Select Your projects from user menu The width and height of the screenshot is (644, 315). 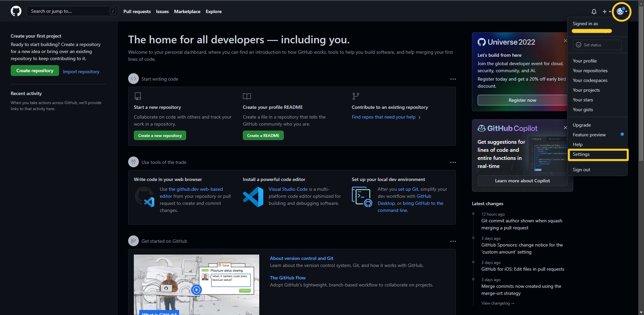(597, 90)
